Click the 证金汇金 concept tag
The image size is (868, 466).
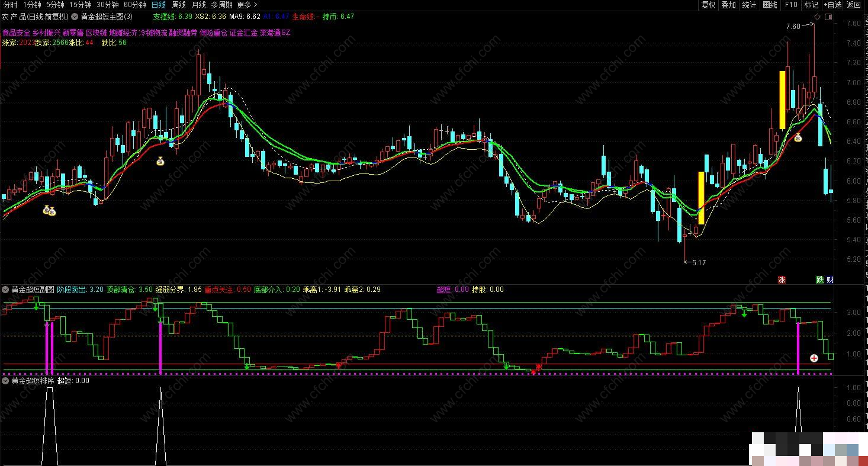click(244, 33)
